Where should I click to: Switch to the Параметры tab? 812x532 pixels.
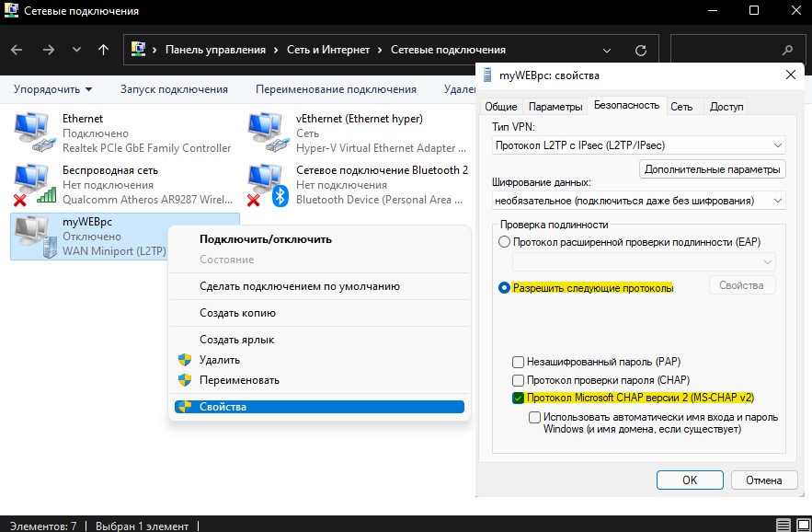(x=555, y=107)
